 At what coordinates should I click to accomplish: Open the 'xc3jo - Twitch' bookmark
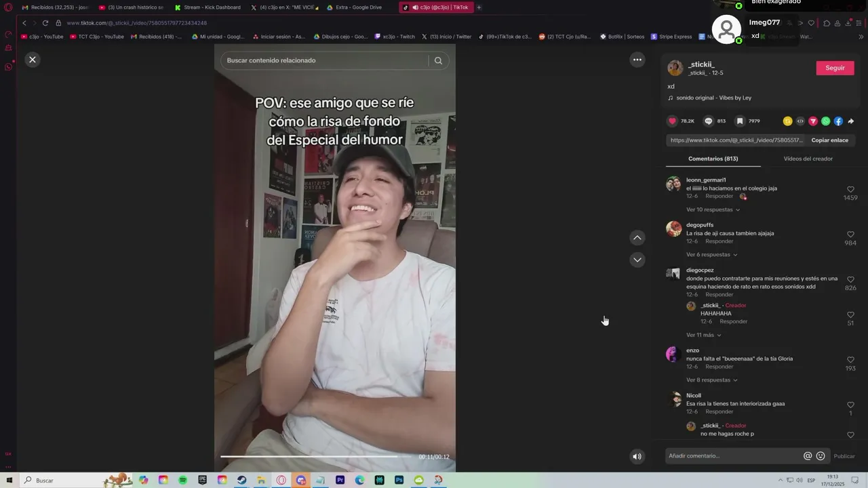tap(395, 37)
